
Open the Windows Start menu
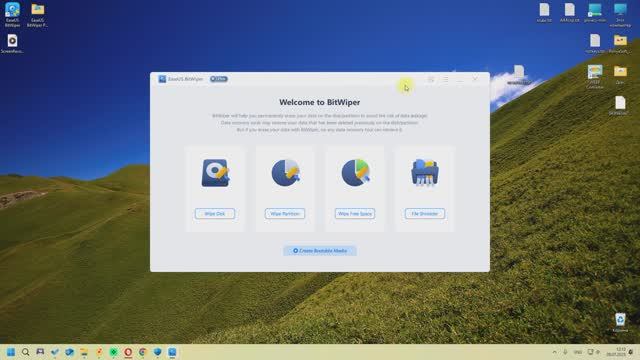click(x=11, y=352)
